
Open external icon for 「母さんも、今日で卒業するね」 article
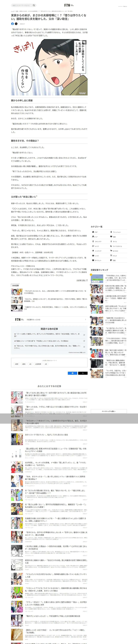click(84, 347)
